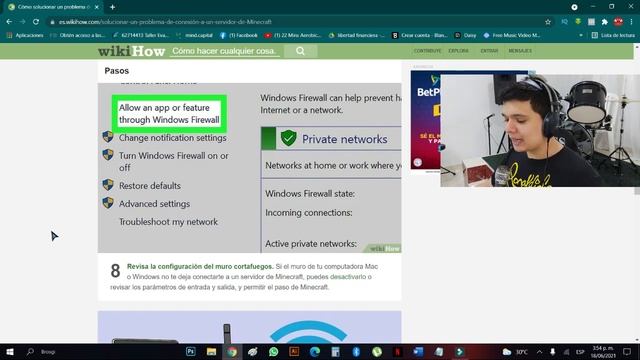The width and height of the screenshot is (640, 360).
Task: Open 'Lista de lectura' reading list
Action: (x=613, y=36)
